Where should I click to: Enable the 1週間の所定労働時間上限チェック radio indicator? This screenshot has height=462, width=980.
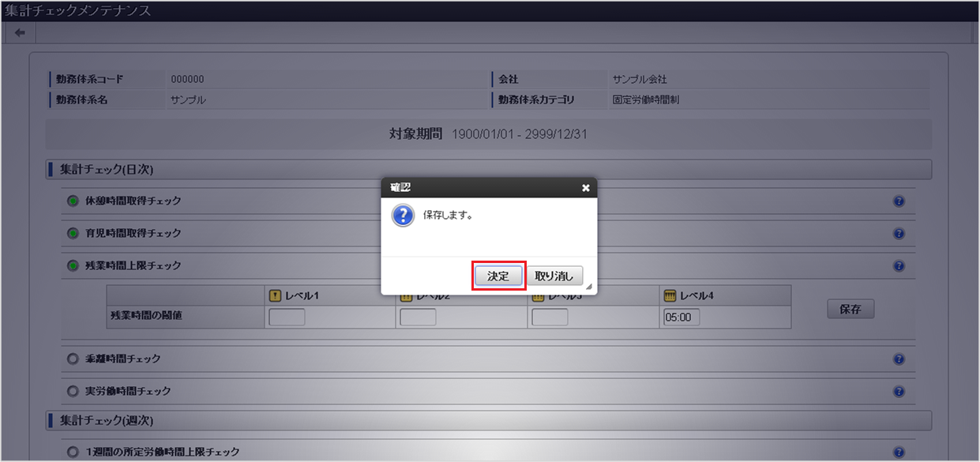73,452
